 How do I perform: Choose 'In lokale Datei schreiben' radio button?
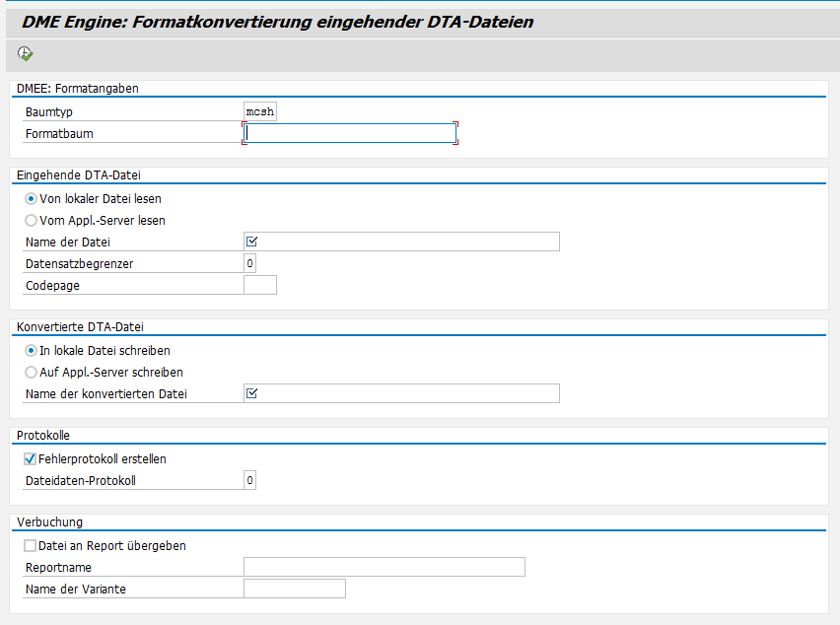[x=32, y=351]
